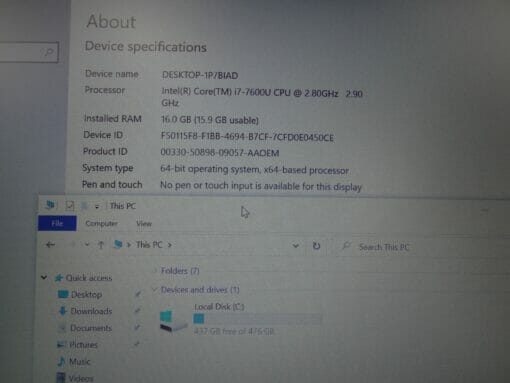
Task: Click the Installed RAM 16.0 GB value
Action: [x=210, y=120]
